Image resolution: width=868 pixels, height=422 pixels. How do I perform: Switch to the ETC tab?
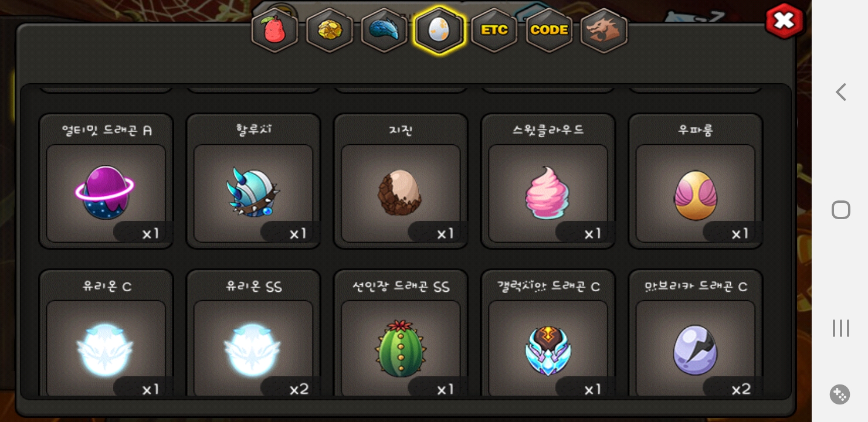point(494,30)
